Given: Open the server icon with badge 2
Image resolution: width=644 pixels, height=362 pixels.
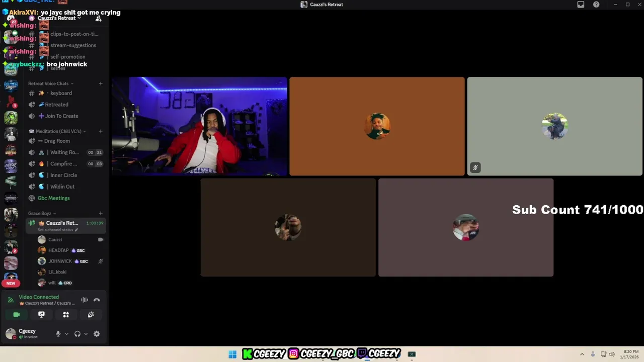Looking at the screenshot, I should click(x=11, y=247).
